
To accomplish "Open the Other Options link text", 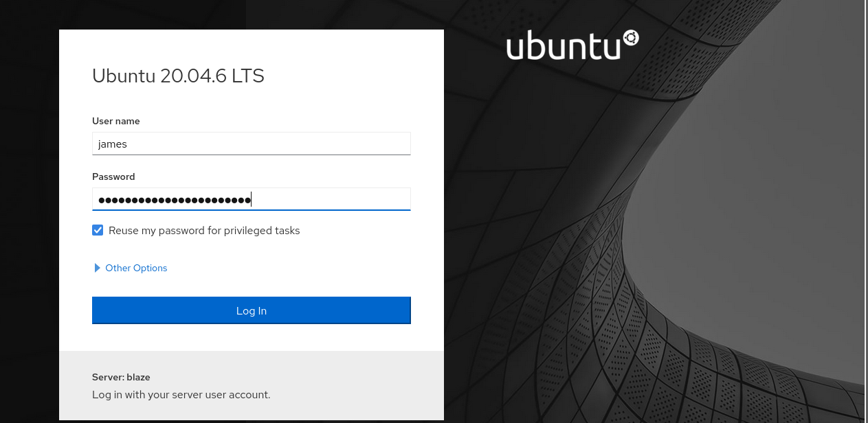I will [136, 268].
